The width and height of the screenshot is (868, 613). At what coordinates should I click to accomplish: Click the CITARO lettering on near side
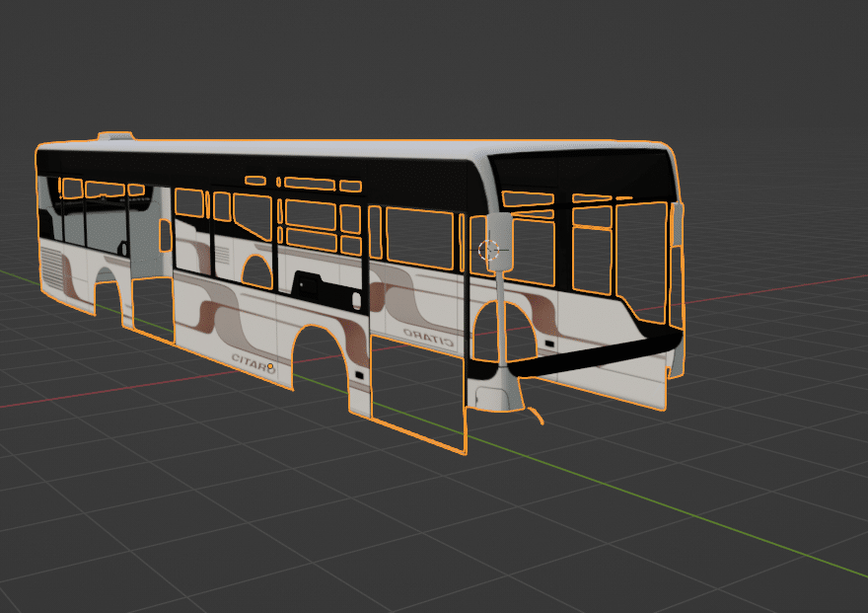[x=251, y=359]
